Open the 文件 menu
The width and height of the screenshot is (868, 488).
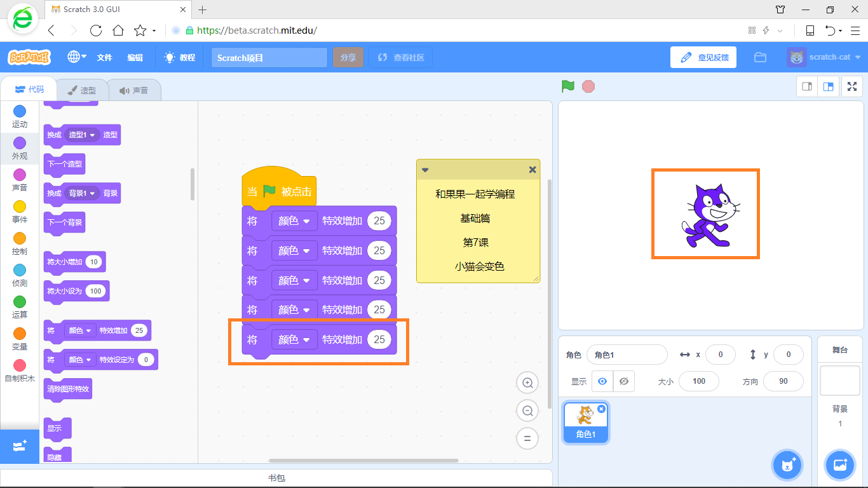[104, 57]
